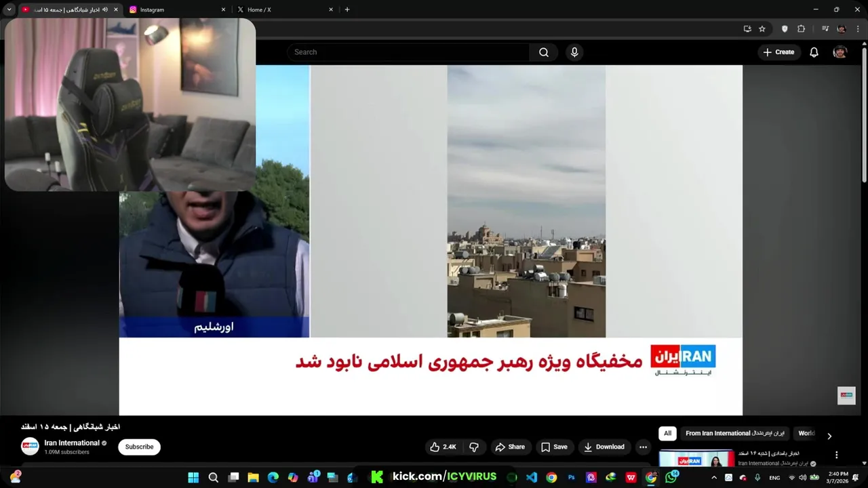Open Iran International channel name link
Image resolution: width=868 pixels, height=488 pixels.
[72, 443]
